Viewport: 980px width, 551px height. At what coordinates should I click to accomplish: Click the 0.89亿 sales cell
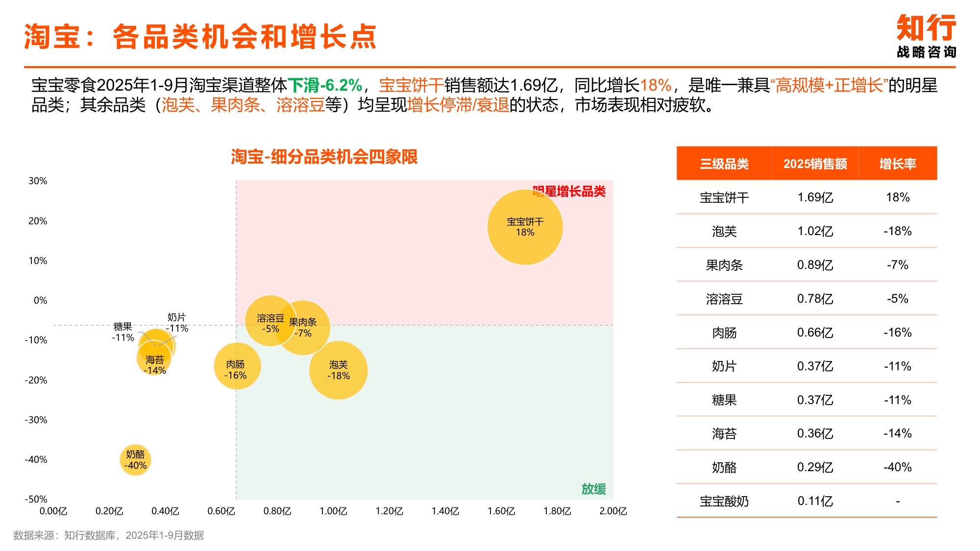pos(815,265)
